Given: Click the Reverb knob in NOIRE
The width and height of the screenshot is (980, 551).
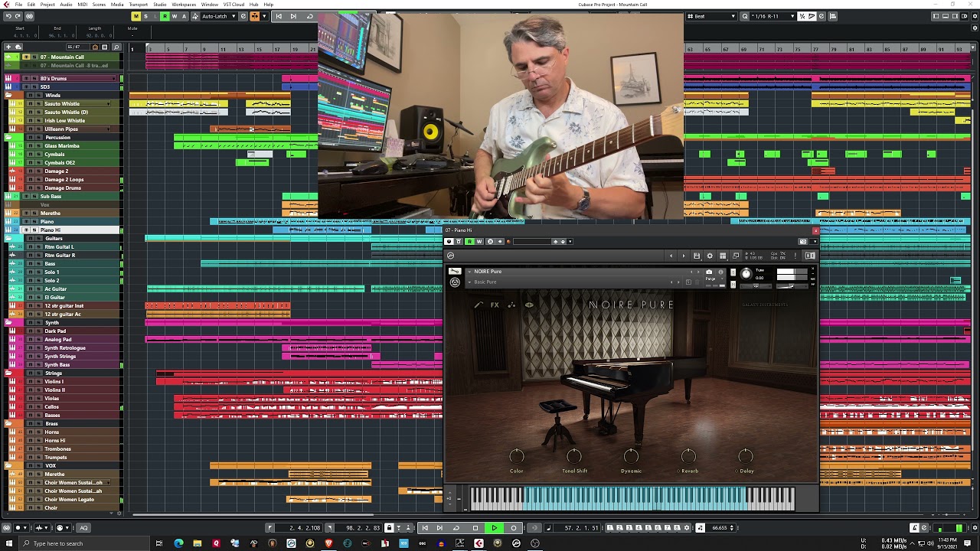Looking at the screenshot, I should click(x=688, y=456).
